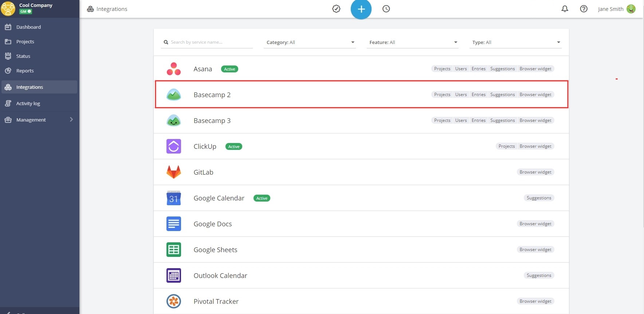Click the Suggestions tag in Basecamp 3 row
Viewport: 644px width, 314px height.
502,120
